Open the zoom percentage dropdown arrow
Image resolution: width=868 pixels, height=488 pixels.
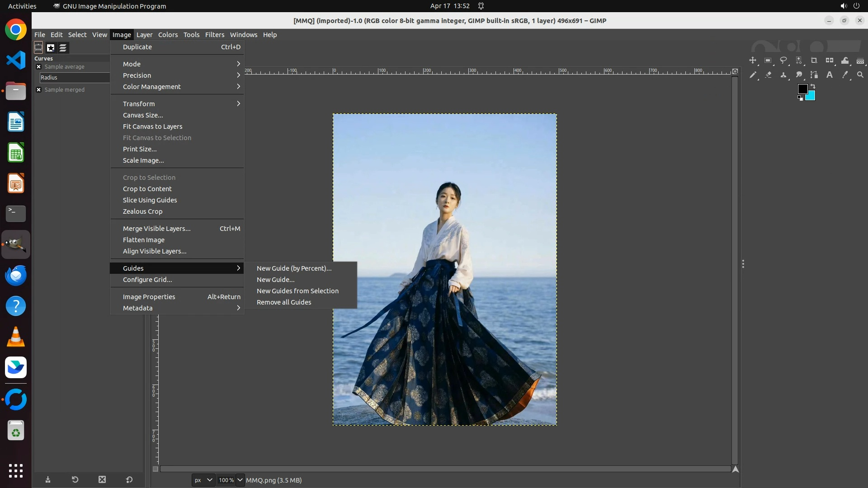(240, 480)
